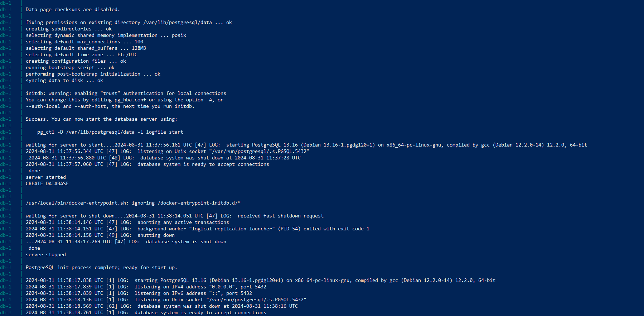Click the docker-entrypoint.sh script path
644x316 pixels.
(x=77, y=203)
